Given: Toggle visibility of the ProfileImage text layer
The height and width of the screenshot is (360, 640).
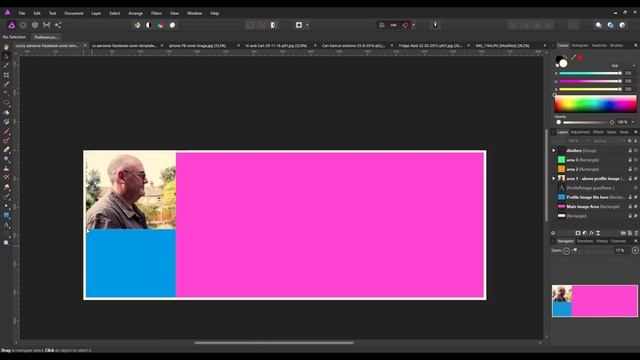Looking at the screenshot, I should click(636, 188).
